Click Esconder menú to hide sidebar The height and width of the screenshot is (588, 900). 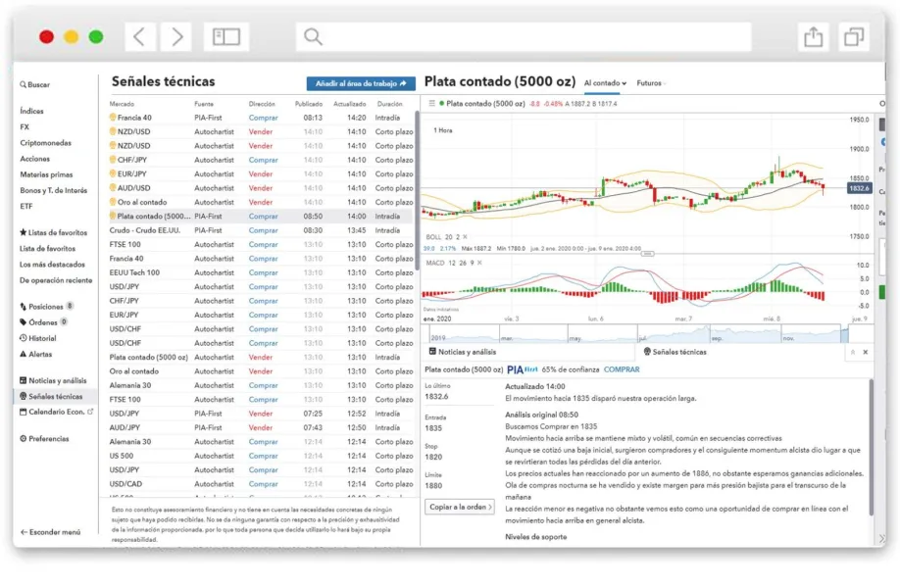[51, 532]
